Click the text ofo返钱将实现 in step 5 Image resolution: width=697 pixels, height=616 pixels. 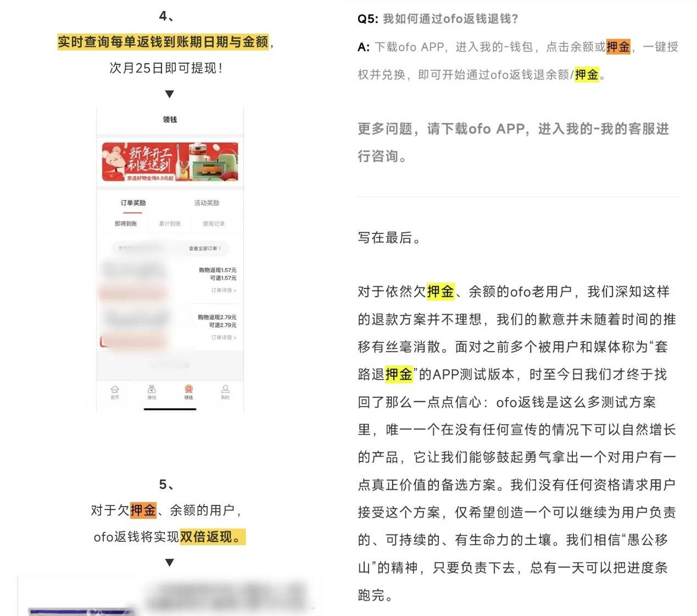click(x=136, y=537)
